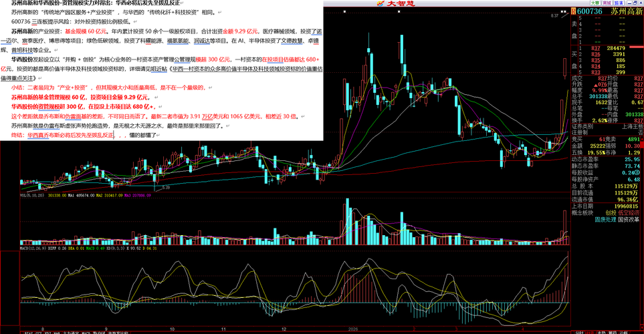Open the 大赛 button in title bar
This screenshot has height=334, width=644.
tap(595, 3)
